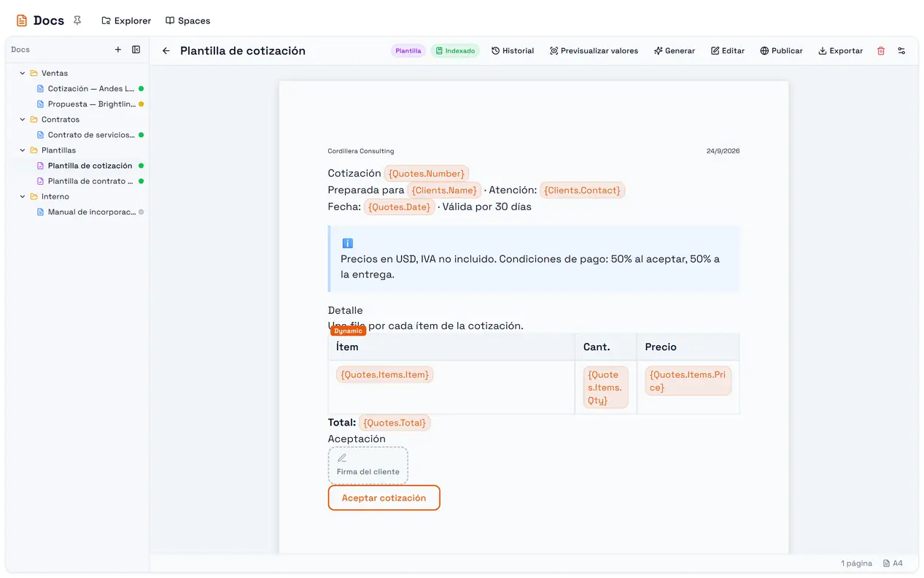The width and height of the screenshot is (924, 578).
Task: Collapse the Contratos folder
Action: pos(23,120)
